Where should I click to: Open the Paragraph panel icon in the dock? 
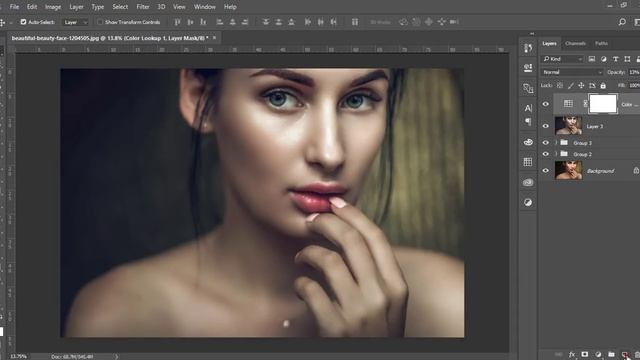point(528,121)
